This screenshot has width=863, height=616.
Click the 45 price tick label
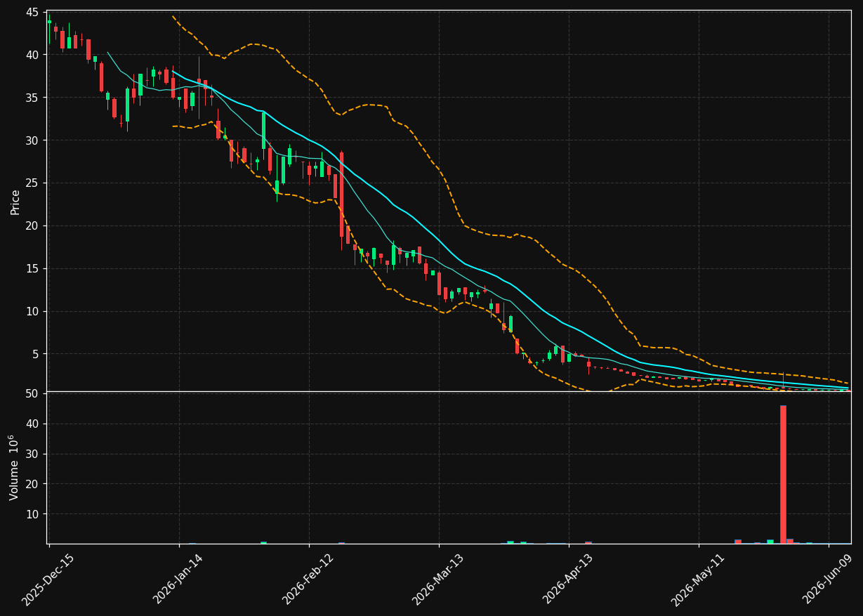(x=32, y=12)
